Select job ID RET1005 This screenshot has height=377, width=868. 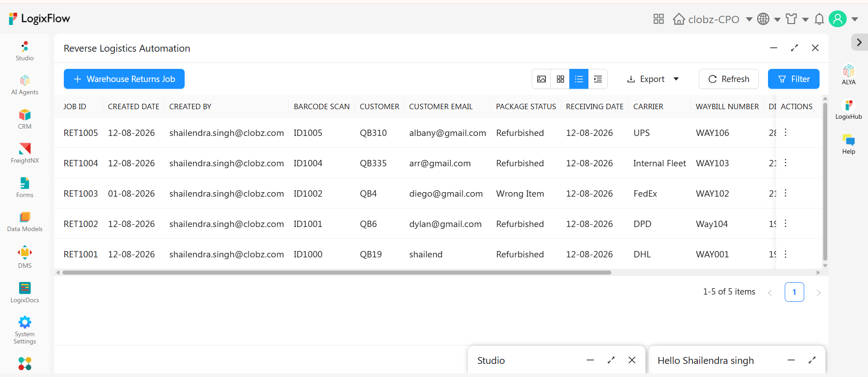(x=81, y=133)
